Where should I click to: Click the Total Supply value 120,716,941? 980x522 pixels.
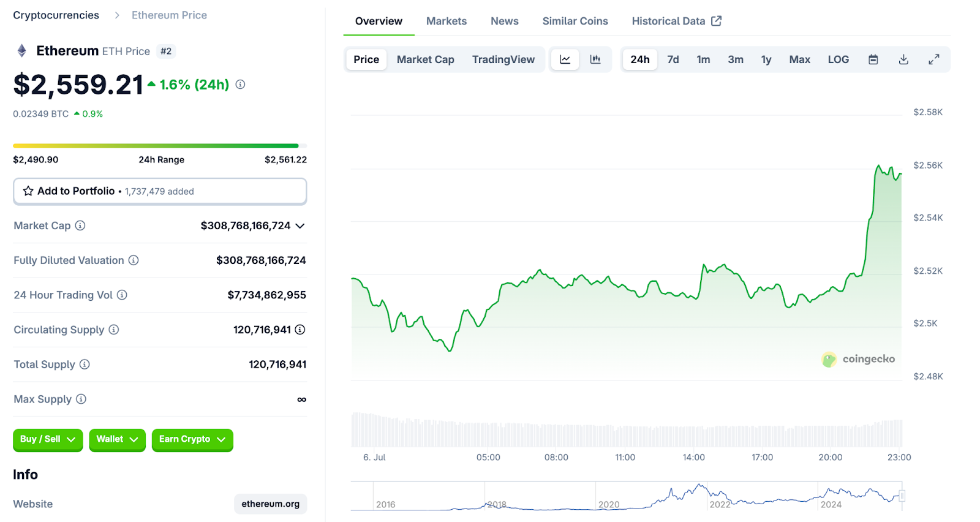point(277,365)
